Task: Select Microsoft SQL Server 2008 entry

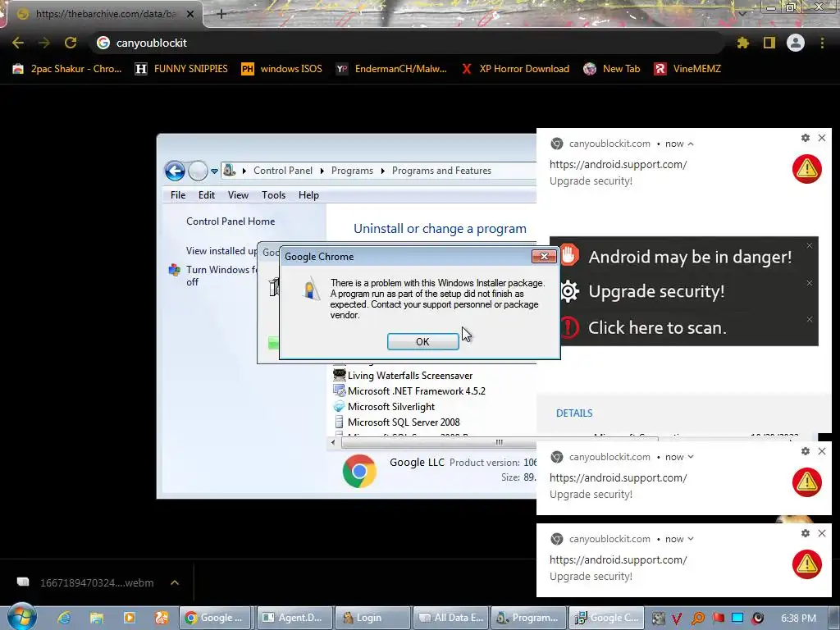Action: 404,422
